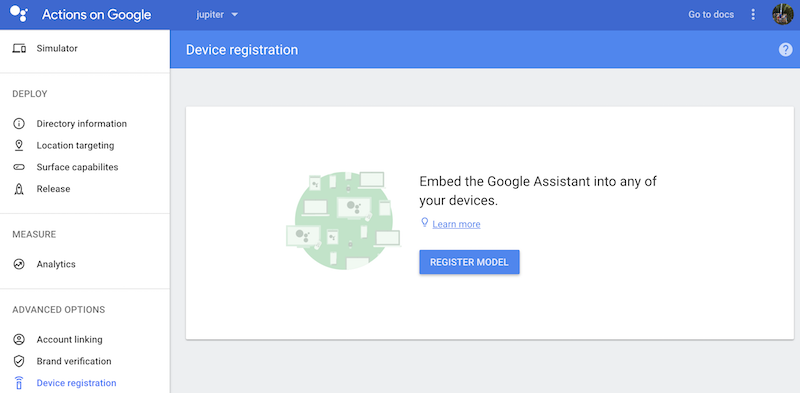Click the Brand verification shield icon

pos(19,361)
